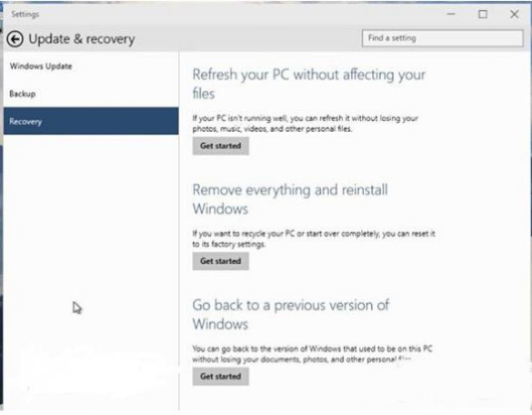Screen dimensions: 532x415
Task: Select Backup in the left sidebar
Action: [23, 94]
